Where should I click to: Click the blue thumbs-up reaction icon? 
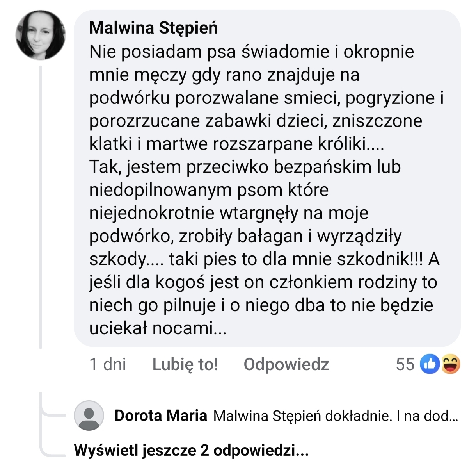click(429, 365)
